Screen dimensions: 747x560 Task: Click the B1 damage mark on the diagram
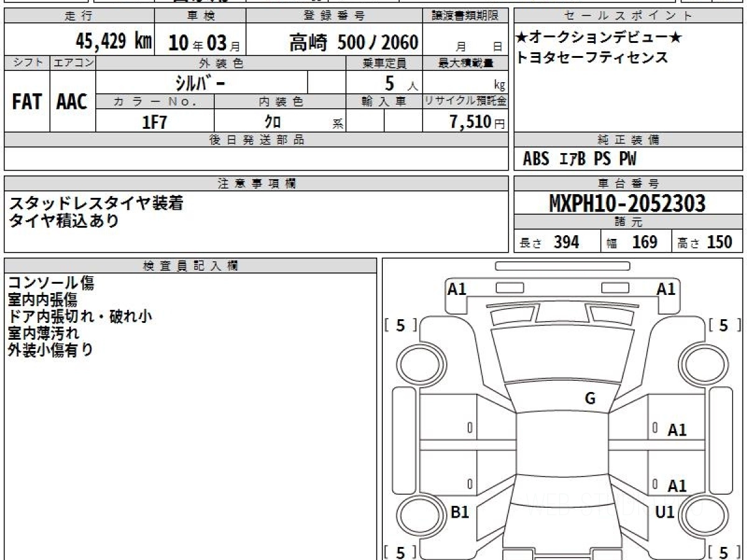tap(459, 512)
